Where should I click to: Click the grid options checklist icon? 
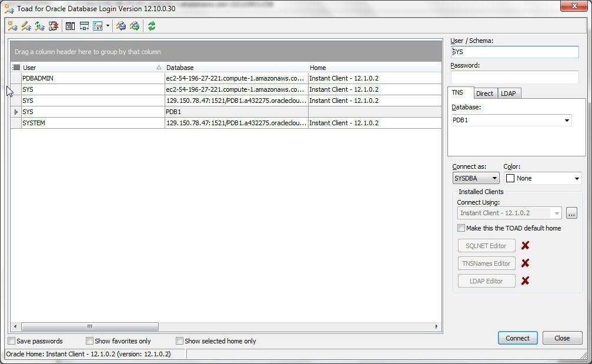click(98, 26)
